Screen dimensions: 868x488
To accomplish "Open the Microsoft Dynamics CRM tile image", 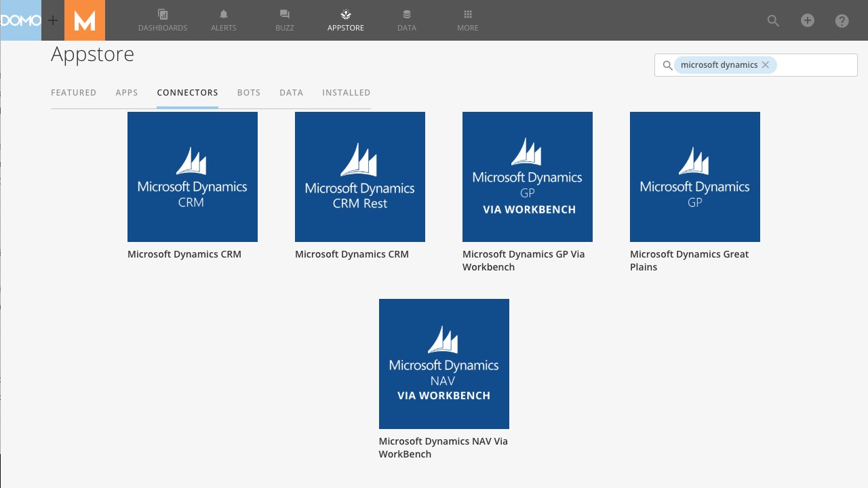I will 193,177.
